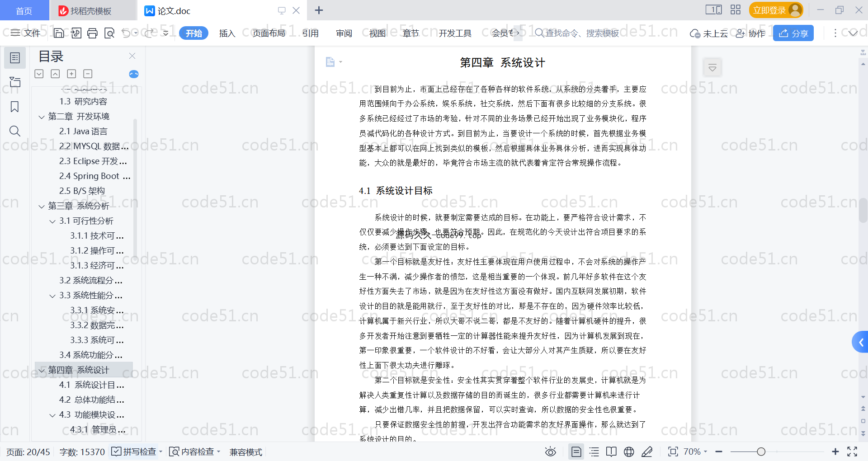The height and width of the screenshot is (461, 868).
Task: Select the 视图 ribbon tab
Action: pyautogui.click(x=377, y=33)
